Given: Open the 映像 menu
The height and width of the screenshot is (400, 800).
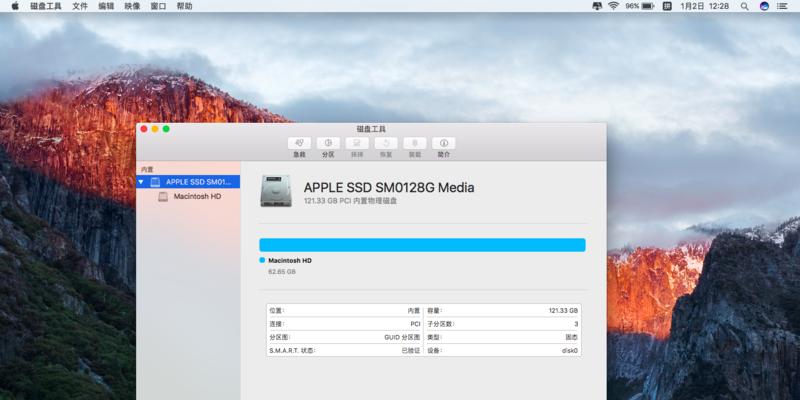Looking at the screenshot, I should pos(132,6).
